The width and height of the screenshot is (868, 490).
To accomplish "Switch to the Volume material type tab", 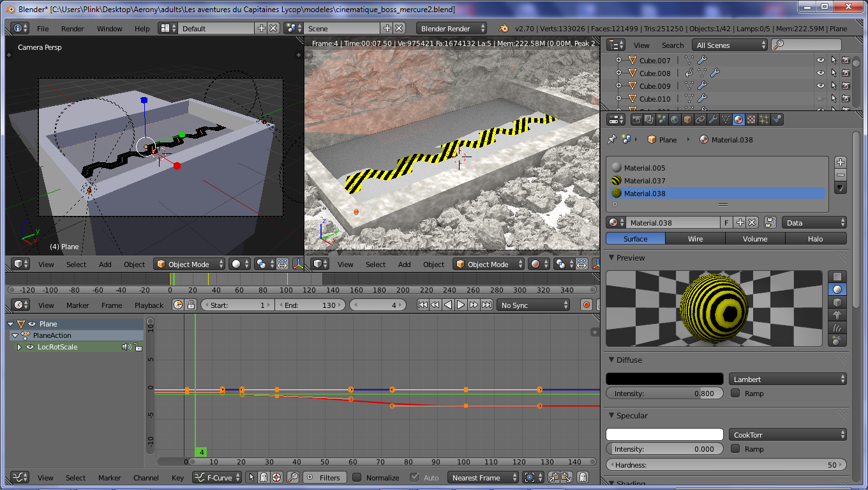I will (755, 238).
